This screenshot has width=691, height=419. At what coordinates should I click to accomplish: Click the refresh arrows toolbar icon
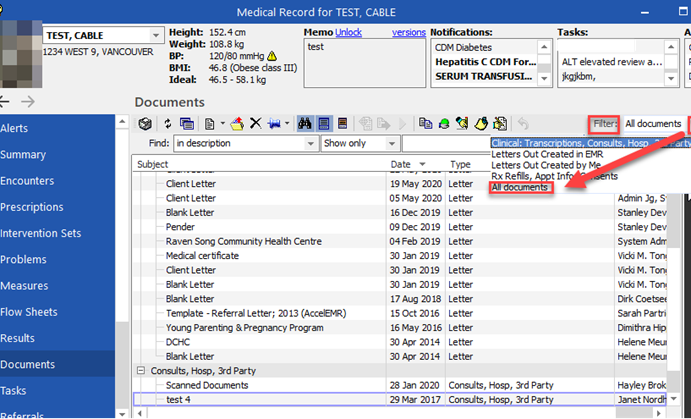167,124
